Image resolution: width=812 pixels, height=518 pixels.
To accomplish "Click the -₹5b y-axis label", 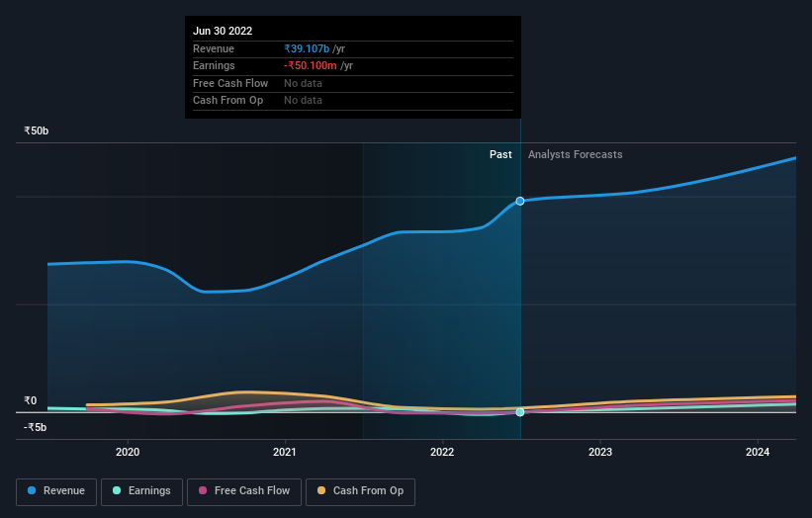I will 36,427.
